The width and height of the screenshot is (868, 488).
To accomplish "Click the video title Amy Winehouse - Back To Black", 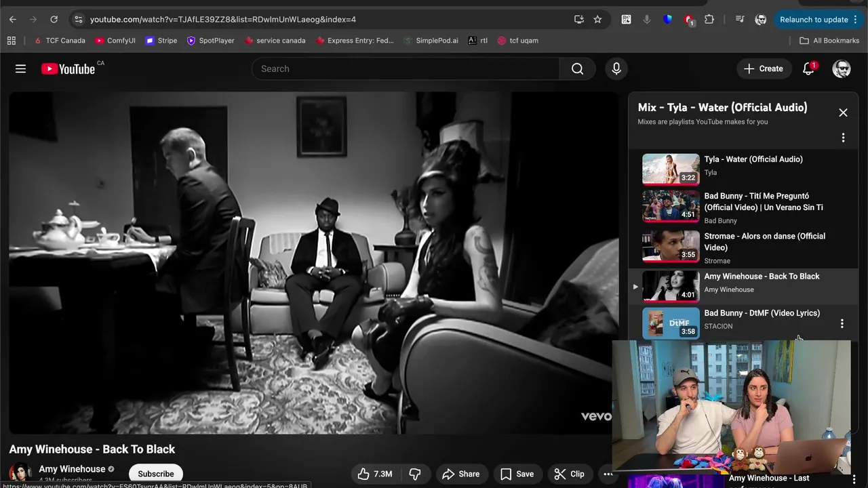I will [92, 449].
